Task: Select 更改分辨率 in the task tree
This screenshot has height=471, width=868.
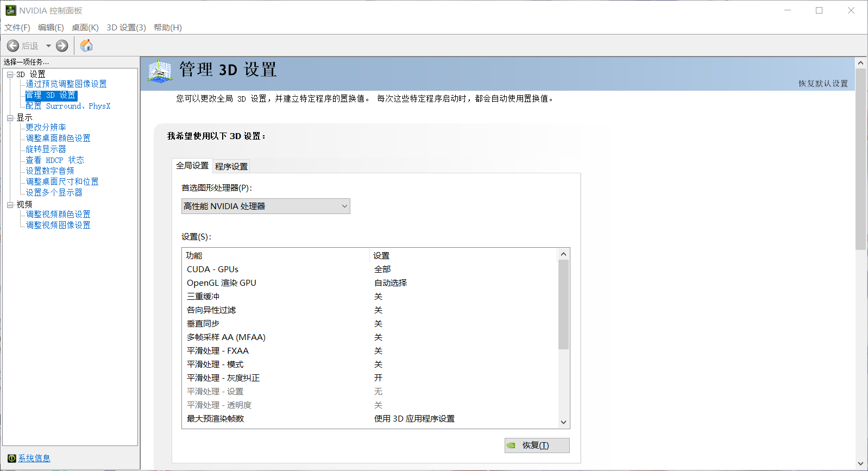Action: pos(46,127)
